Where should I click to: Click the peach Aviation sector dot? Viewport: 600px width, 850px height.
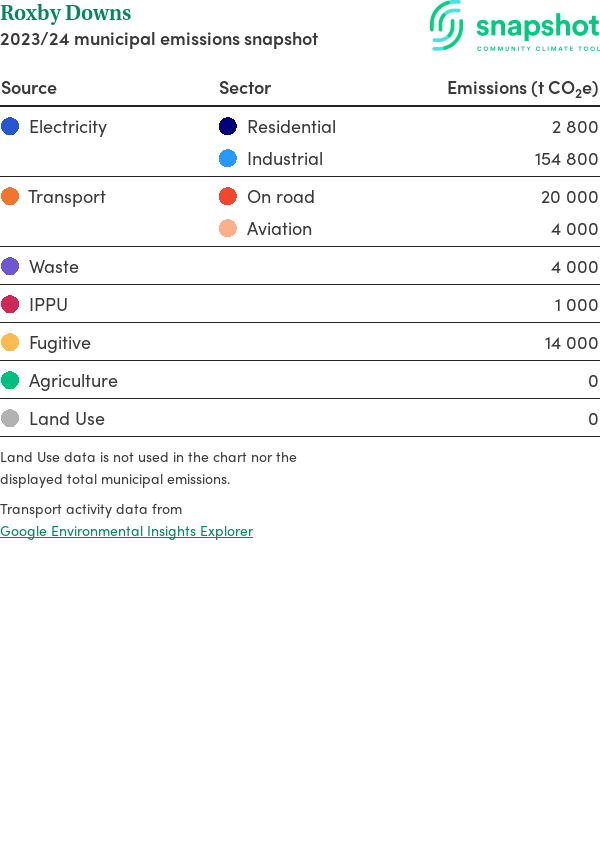[228, 229]
